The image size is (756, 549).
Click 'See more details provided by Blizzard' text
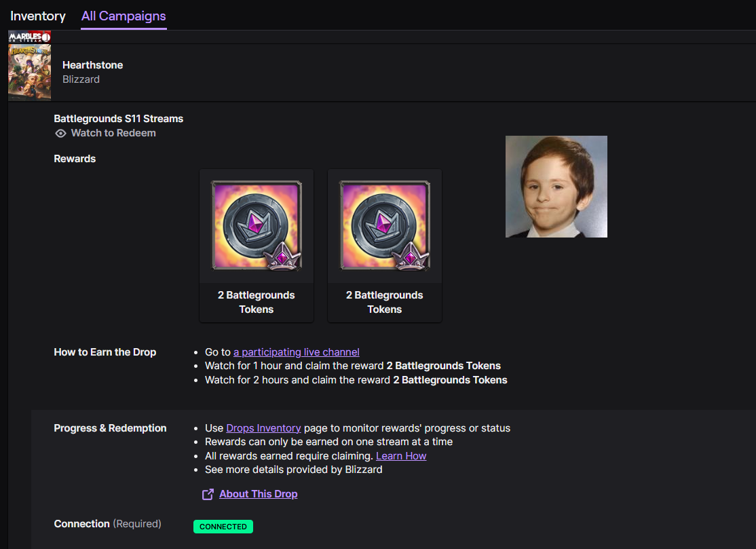pyautogui.click(x=294, y=470)
